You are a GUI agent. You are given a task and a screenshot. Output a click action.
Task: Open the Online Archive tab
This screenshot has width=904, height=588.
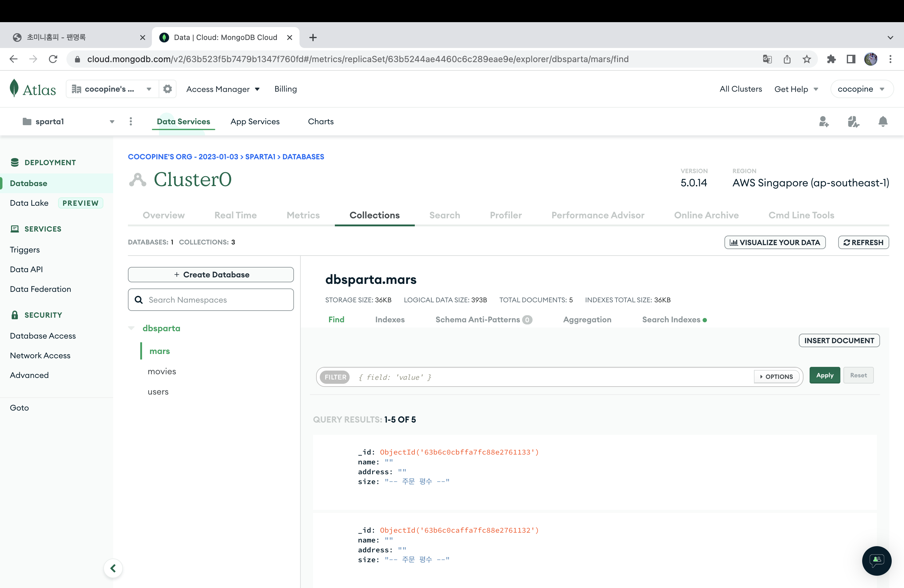point(706,215)
